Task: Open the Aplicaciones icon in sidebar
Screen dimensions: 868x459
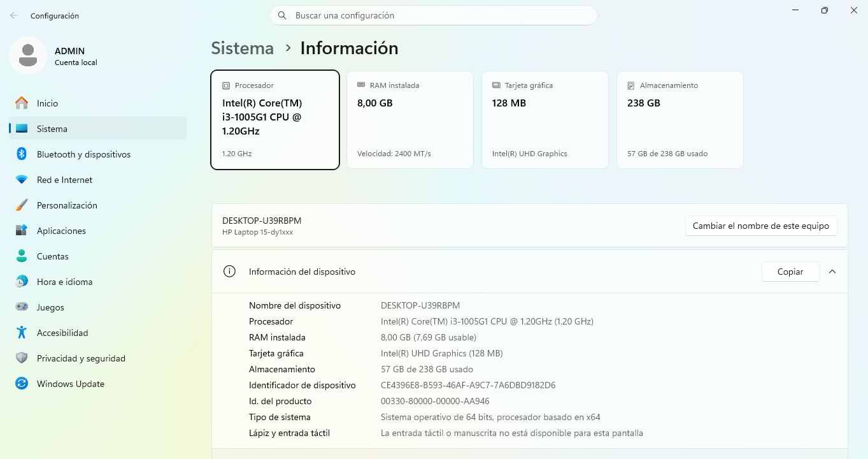Action: (22, 231)
